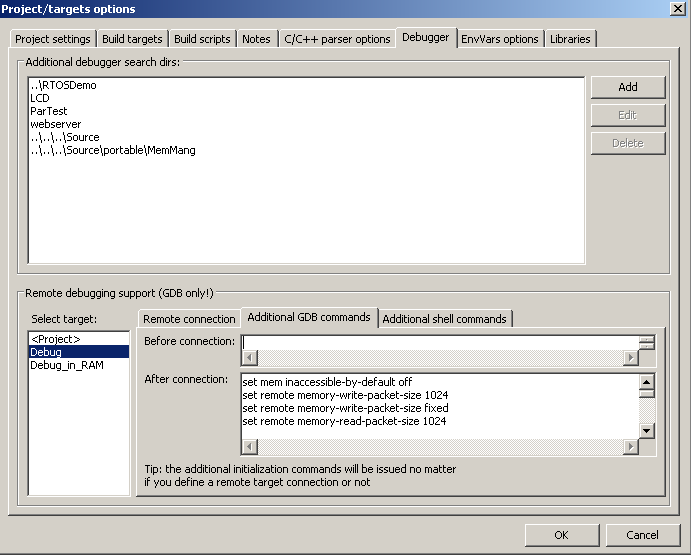Image resolution: width=691 pixels, height=555 pixels.
Task: Close the Project/targets options dialog
Action: pos(677,9)
